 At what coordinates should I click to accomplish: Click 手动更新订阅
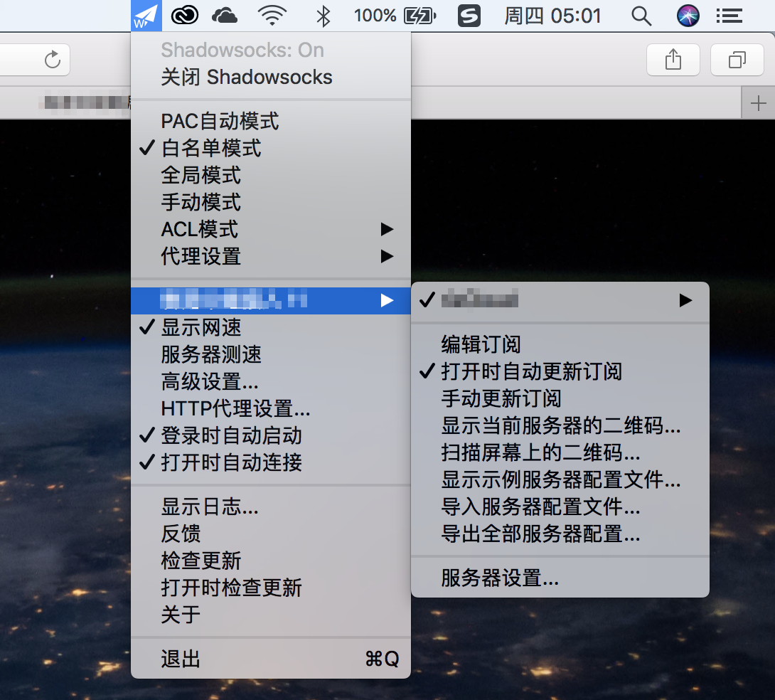(560, 398)
